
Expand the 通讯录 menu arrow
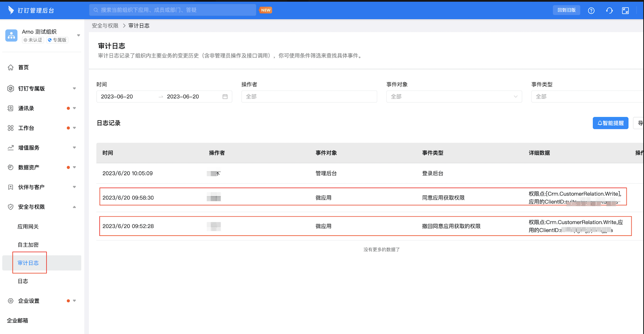click(75, 108)
